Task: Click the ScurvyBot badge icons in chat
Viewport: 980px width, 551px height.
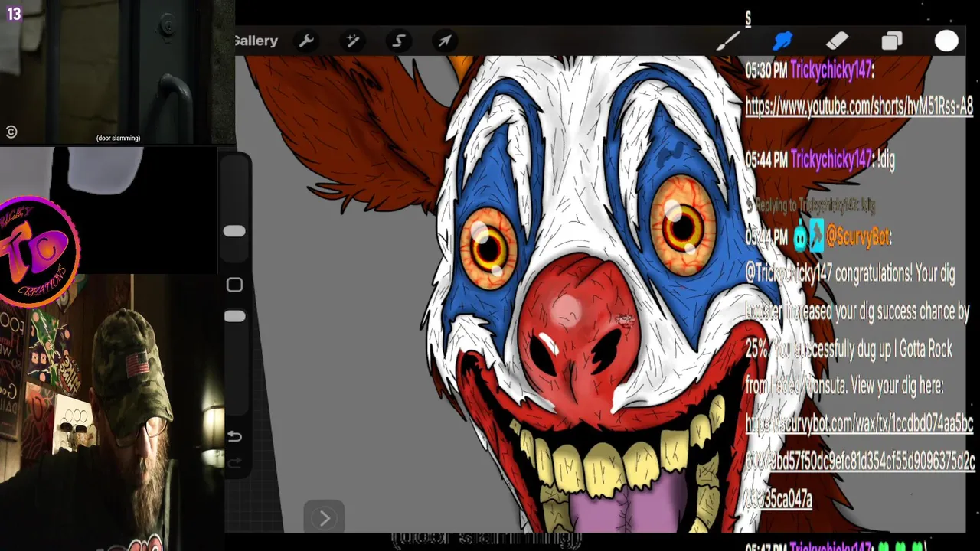Action: click(x=808, y=237)
